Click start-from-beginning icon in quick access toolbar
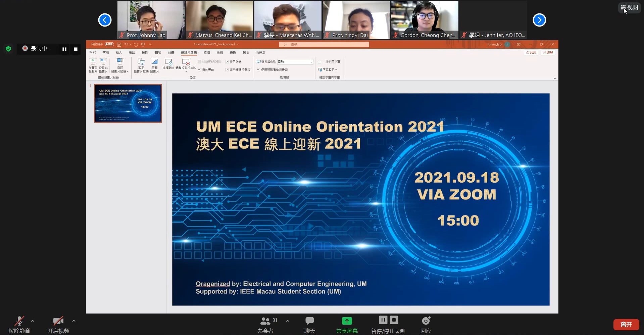This screenshot has width=644, height=335. coord(143,44)
